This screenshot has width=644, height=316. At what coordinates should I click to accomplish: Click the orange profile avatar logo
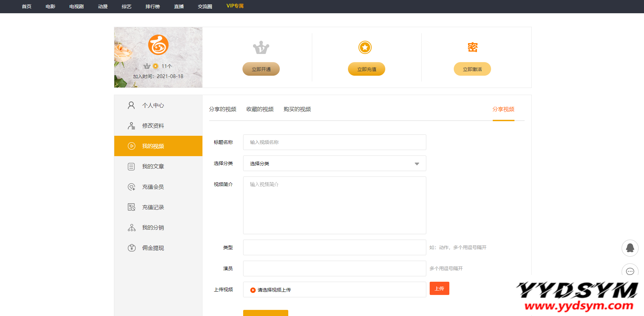click(x=158, y=45)
